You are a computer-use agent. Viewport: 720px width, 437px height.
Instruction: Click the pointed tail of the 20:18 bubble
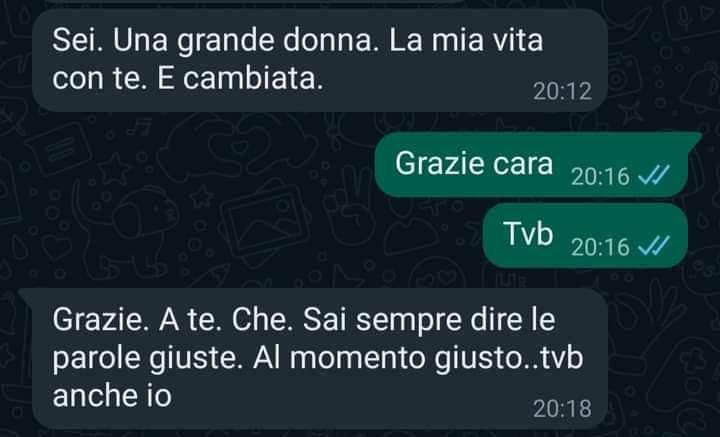pos(26,294)
